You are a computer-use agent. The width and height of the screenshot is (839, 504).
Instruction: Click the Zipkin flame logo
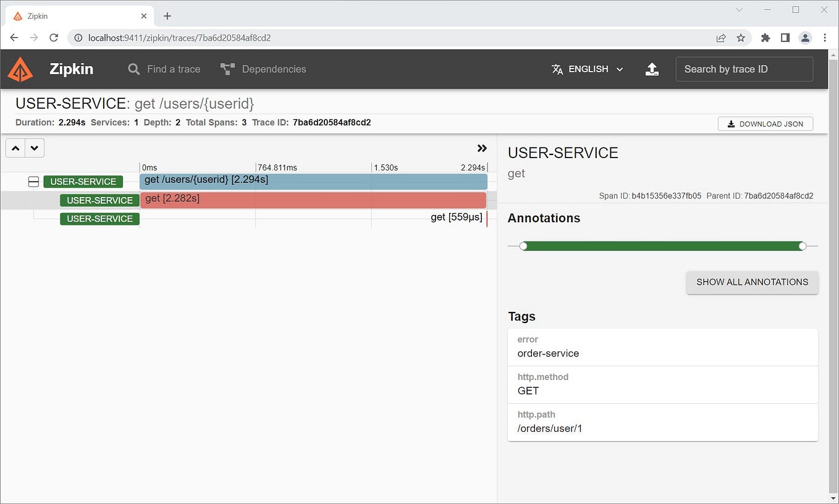[20, 69]
